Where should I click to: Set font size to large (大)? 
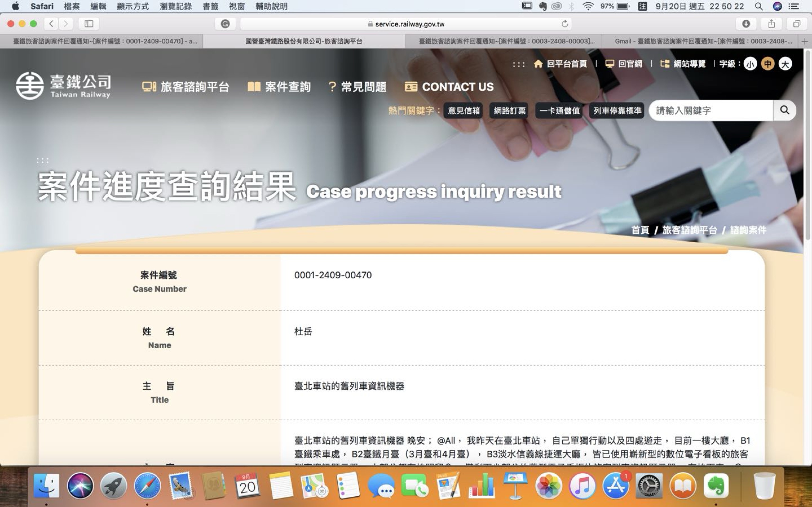pyautogui.click(x=785, y=64)
